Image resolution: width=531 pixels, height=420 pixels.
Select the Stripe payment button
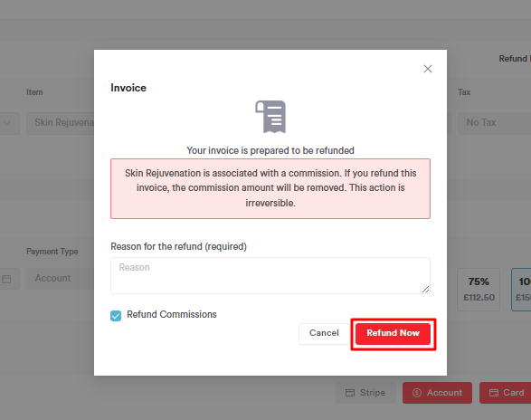tap(365, 393)
